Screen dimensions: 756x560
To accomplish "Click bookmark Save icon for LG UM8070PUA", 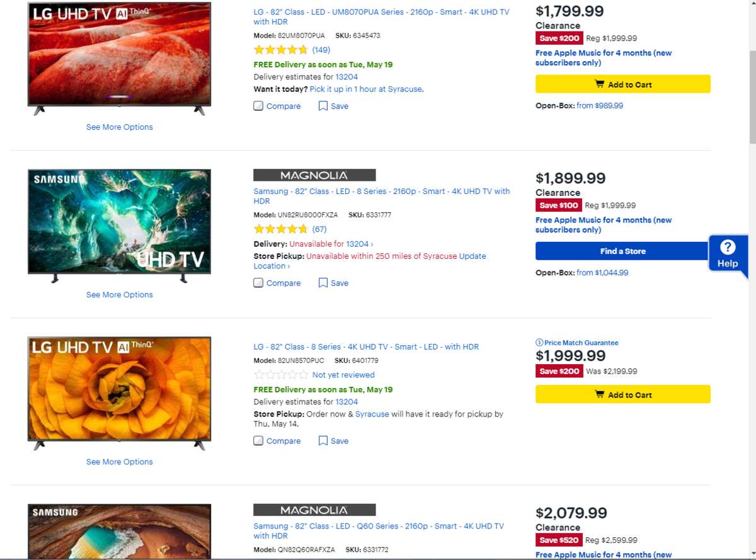I will click(x=323, y=106).
